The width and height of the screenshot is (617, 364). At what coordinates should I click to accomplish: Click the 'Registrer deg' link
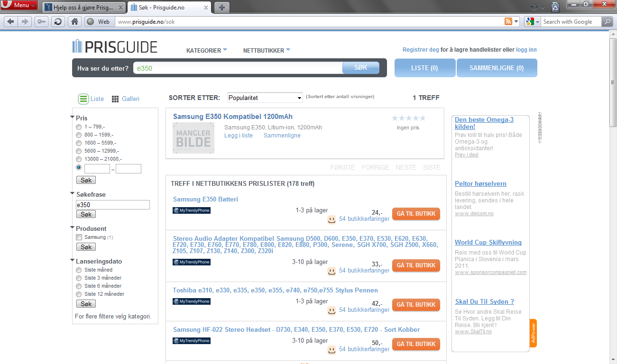click(421, 50)
